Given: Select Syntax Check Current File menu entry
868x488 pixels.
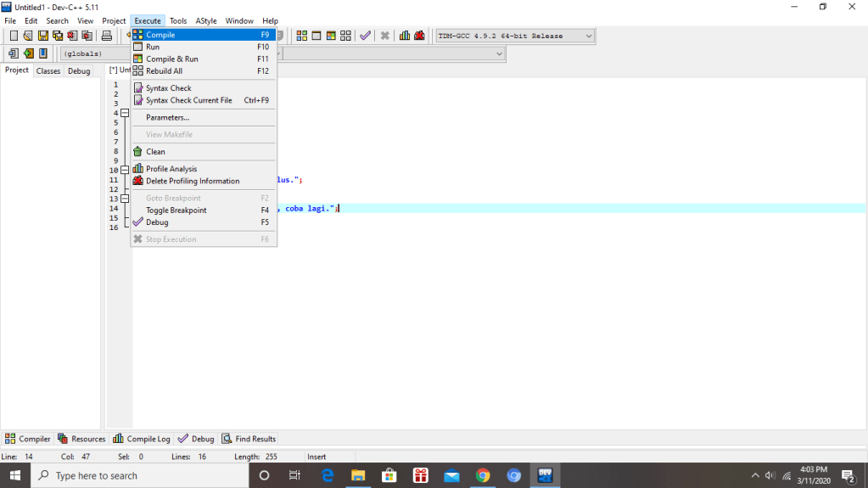Looking at the screenshot, I should click(188, 100).
